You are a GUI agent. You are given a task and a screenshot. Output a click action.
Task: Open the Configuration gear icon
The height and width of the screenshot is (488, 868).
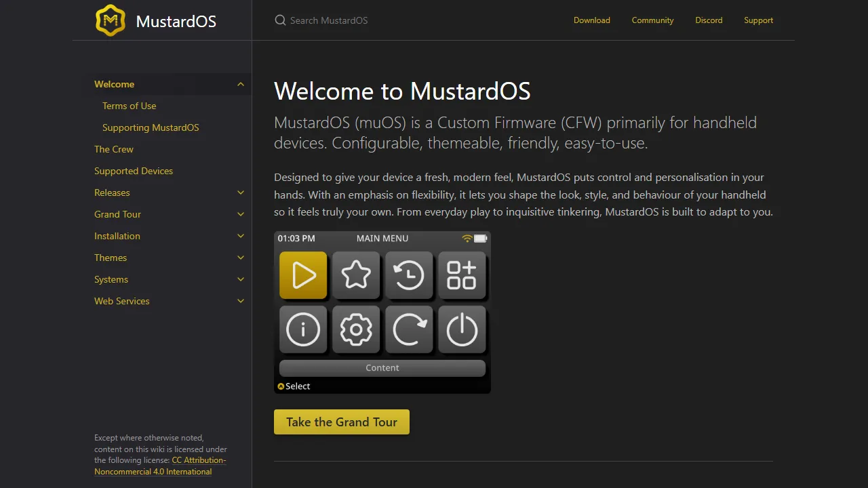(356, 330)
